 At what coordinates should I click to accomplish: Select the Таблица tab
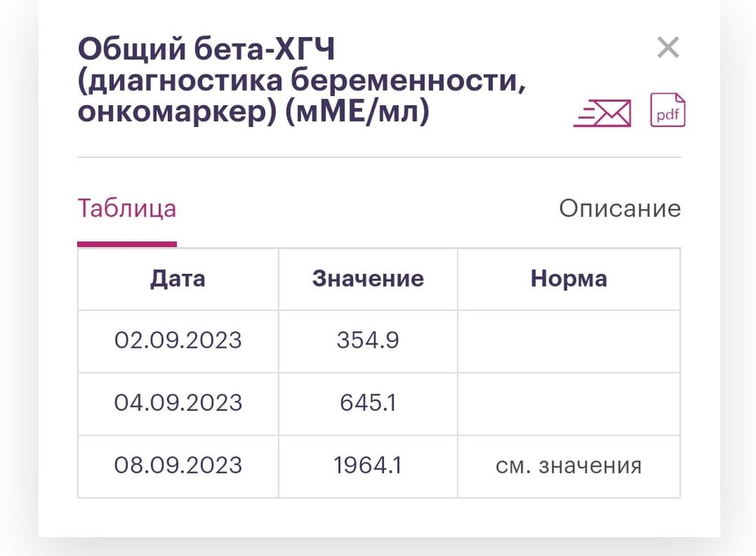[126, 208]
